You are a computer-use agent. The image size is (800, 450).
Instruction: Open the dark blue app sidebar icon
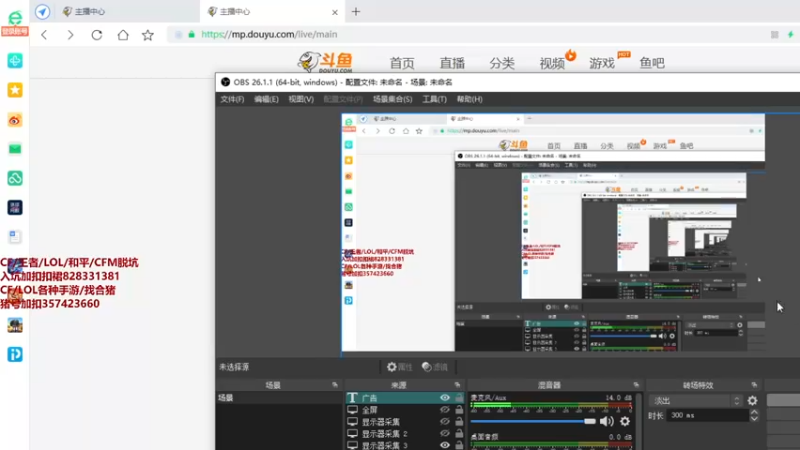pyautogui.click(x=15, y=208)
